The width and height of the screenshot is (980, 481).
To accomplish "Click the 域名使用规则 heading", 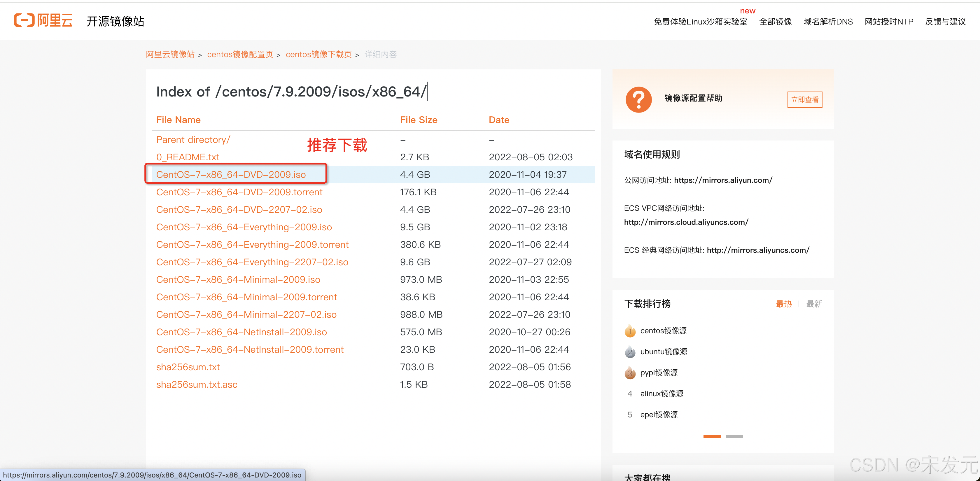I will (x=652, y=155).
